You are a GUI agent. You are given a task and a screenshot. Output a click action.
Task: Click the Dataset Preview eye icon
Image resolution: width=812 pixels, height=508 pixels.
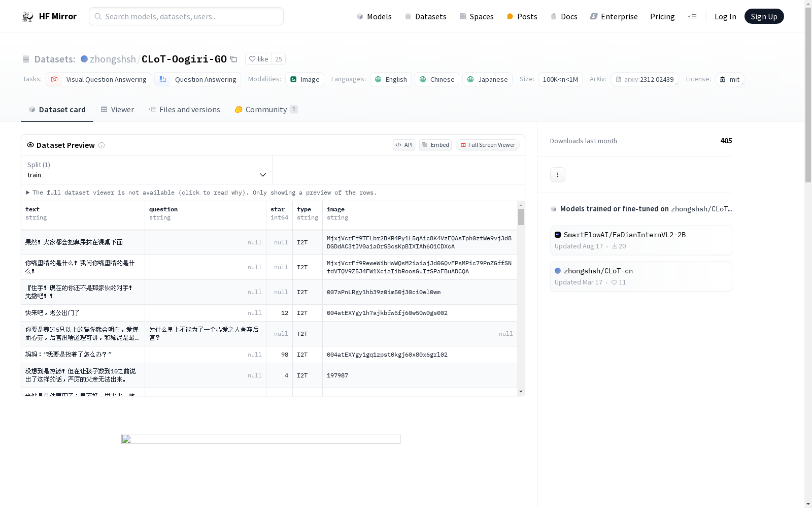pos(30,145)
